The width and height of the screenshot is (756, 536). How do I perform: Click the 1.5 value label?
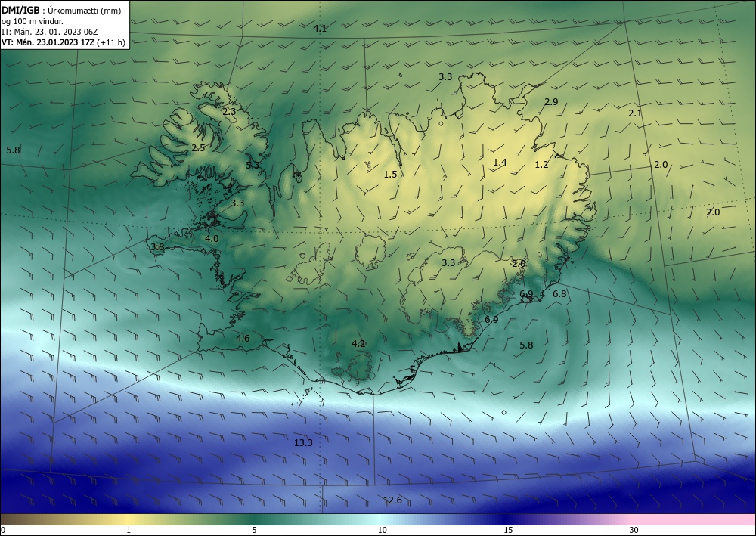(x=390, y=175)
